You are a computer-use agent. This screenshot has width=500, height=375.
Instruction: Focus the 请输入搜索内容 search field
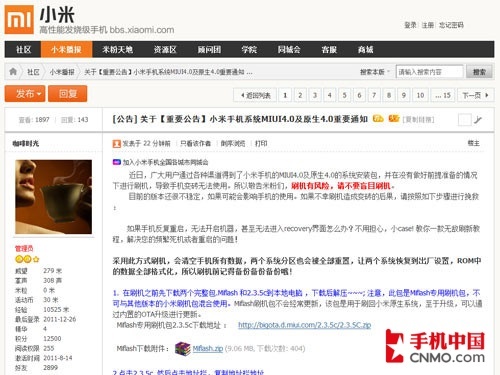click(x=430, y=72)
